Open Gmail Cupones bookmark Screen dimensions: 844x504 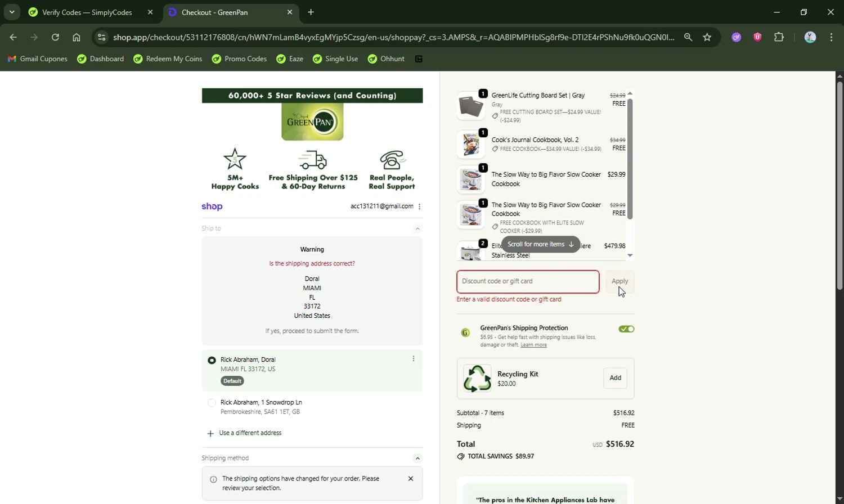pos(38,58)
